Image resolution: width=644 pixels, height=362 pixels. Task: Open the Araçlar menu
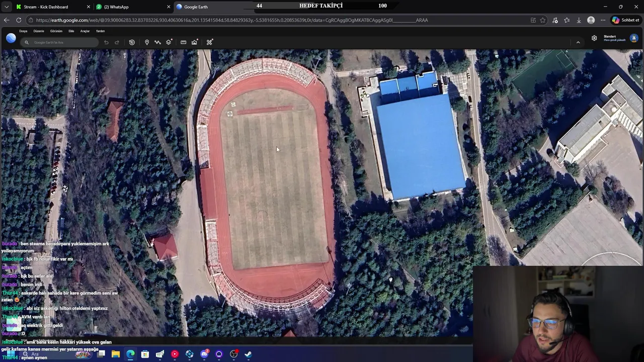[85, 31]
